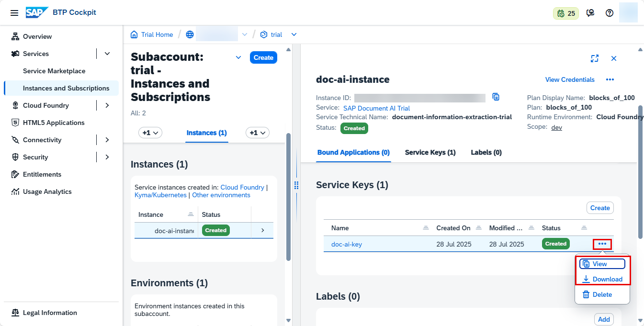Select the Instances (1) tab
The image size is (644, 326).
point(207,133)
